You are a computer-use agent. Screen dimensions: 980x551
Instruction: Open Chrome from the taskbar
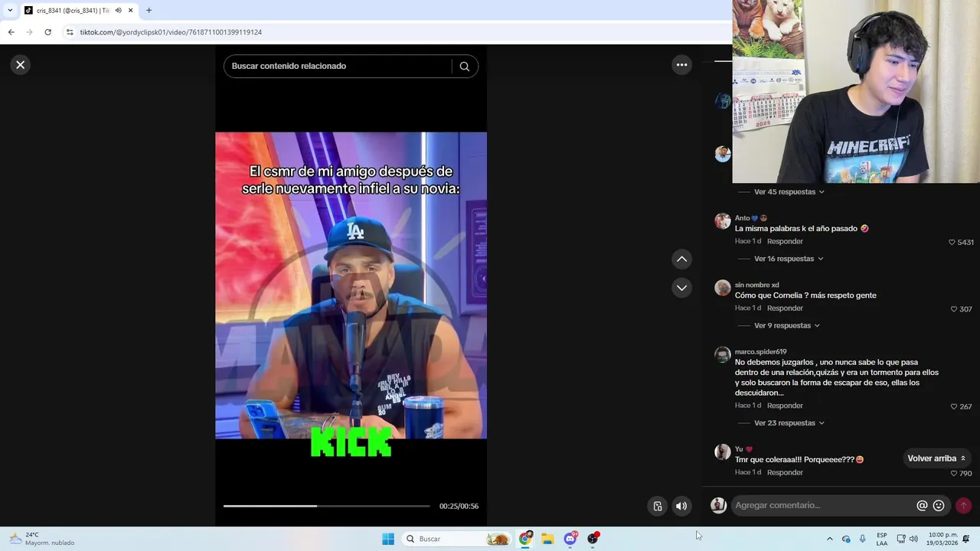tap(525, 539)
